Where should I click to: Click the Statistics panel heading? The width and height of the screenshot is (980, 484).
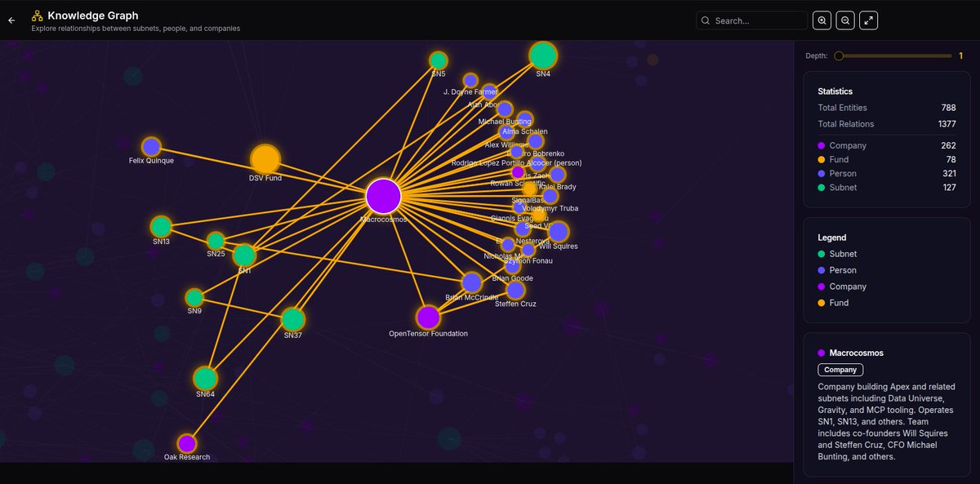pyautogui.click(x=835, y=91)
